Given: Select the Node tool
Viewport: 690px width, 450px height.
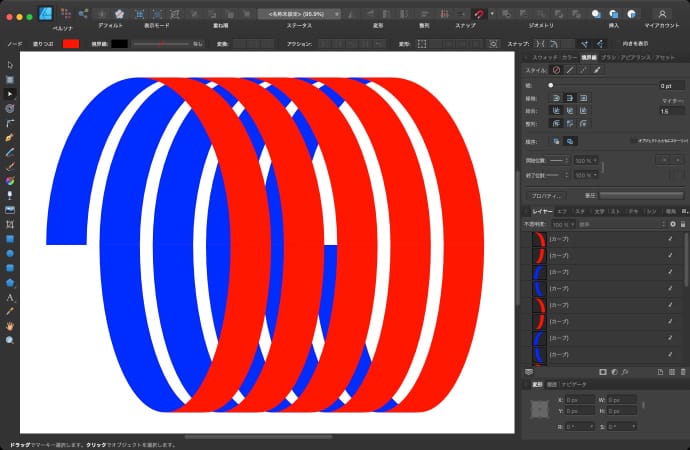Looking at the screenshot, I should click(x=10, y=93).
